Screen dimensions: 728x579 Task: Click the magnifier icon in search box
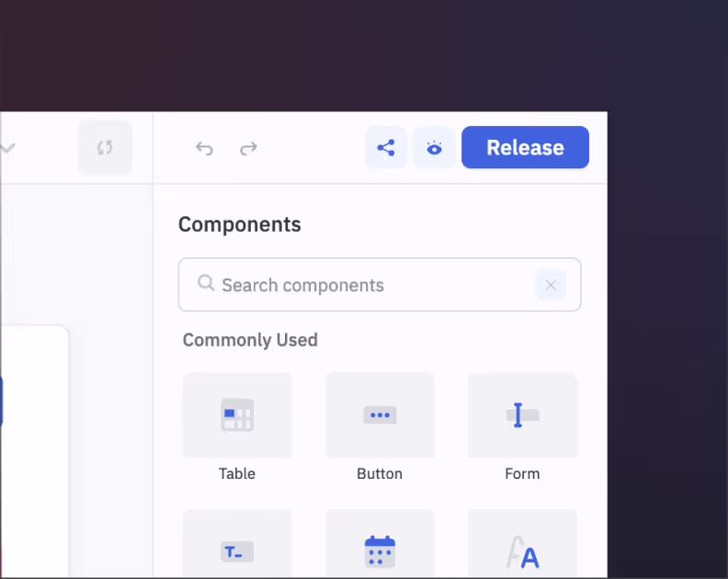pos(206,284)
